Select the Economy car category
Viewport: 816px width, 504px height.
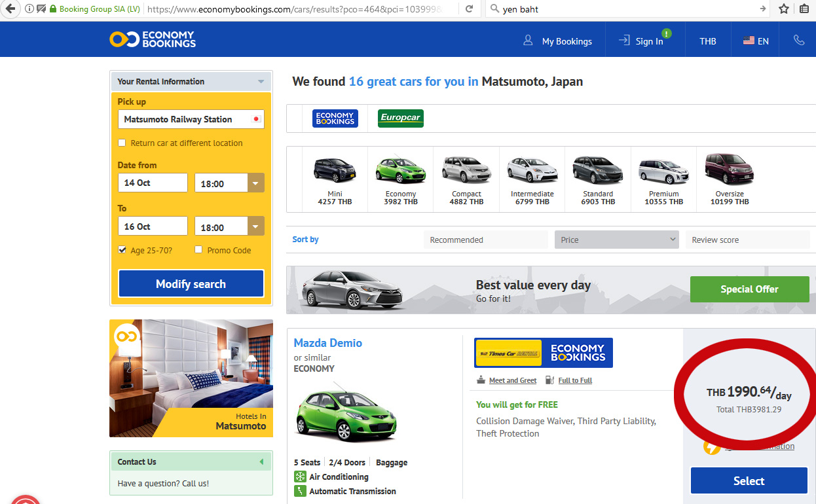(401, 179)
